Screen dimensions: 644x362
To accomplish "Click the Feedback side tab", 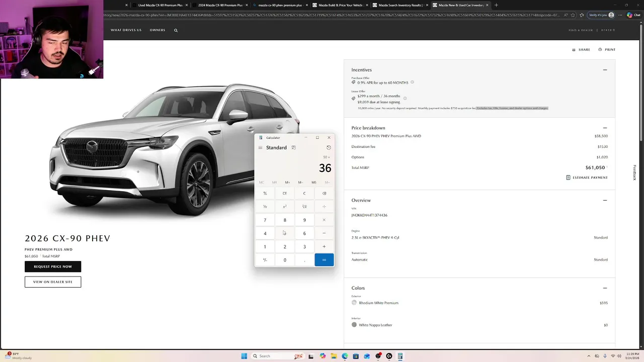I will tap(634, 172).
